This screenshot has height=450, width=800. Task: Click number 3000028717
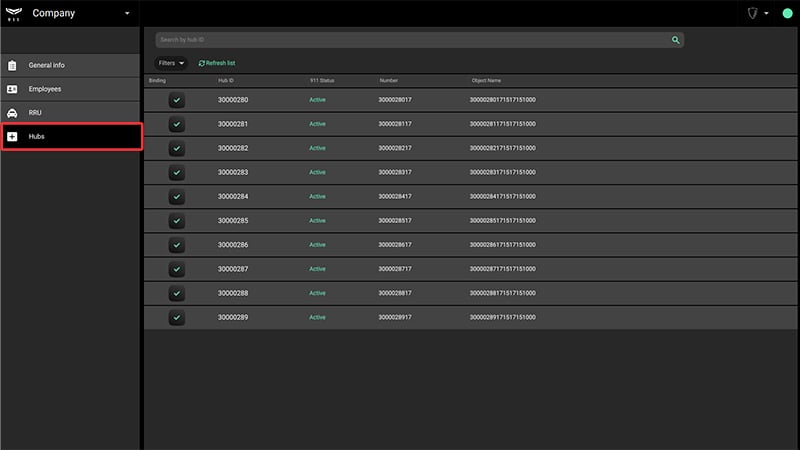click(x=395, y=269)
